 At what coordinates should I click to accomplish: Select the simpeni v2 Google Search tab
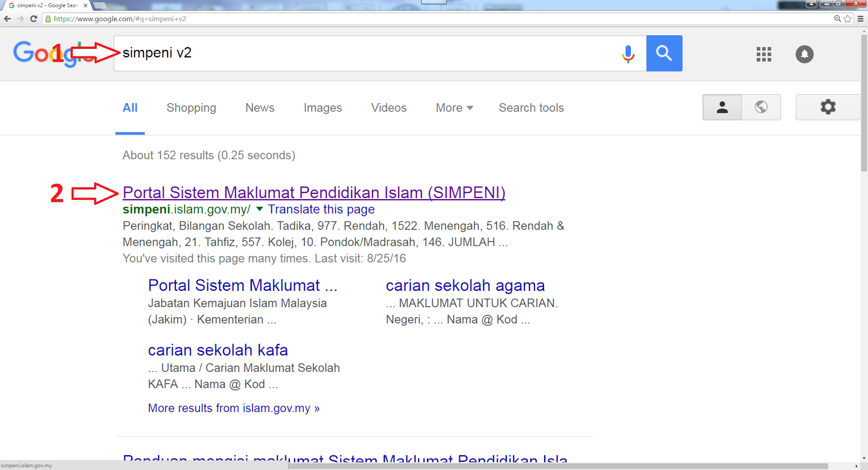46,5
